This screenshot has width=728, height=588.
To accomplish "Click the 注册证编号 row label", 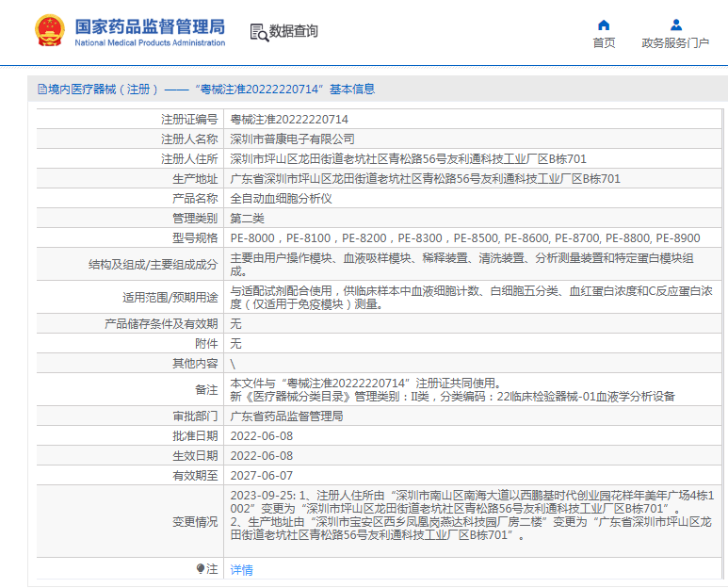I will 189,120.
